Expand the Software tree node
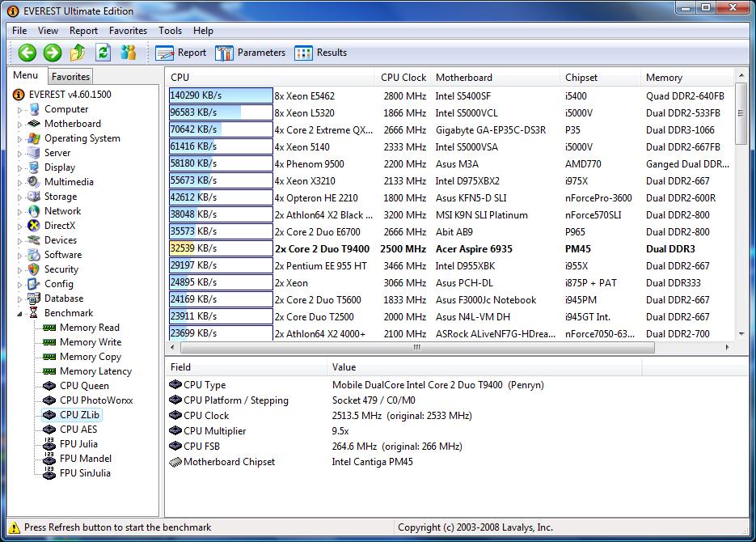Viewport: 756px width, 542px height. click(19, 256)
